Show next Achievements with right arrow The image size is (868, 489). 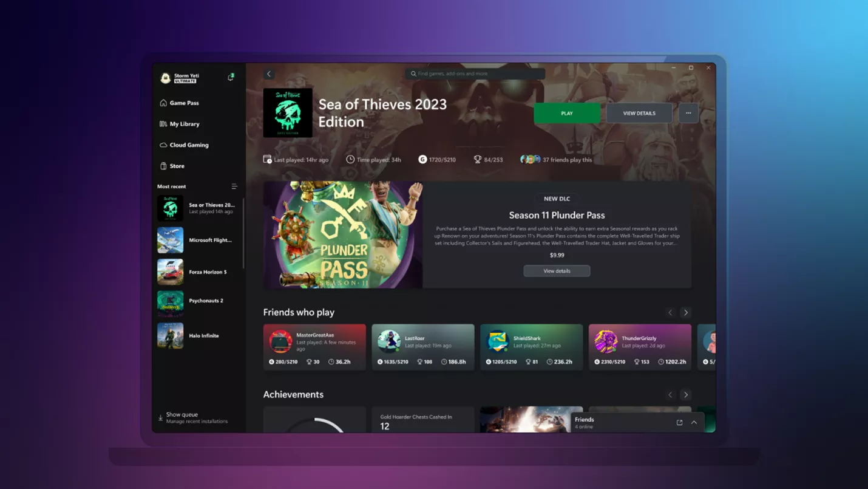[x=686, y=395]
